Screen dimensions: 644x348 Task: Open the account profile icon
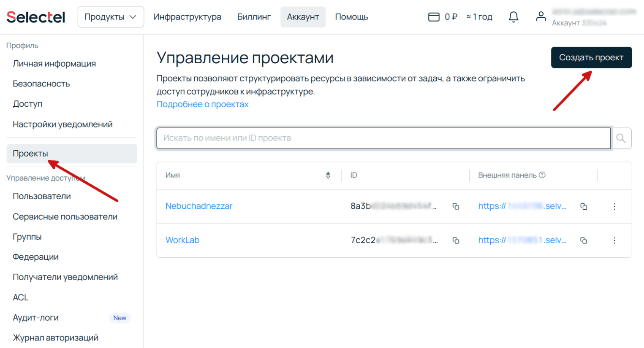pos(541,16)
